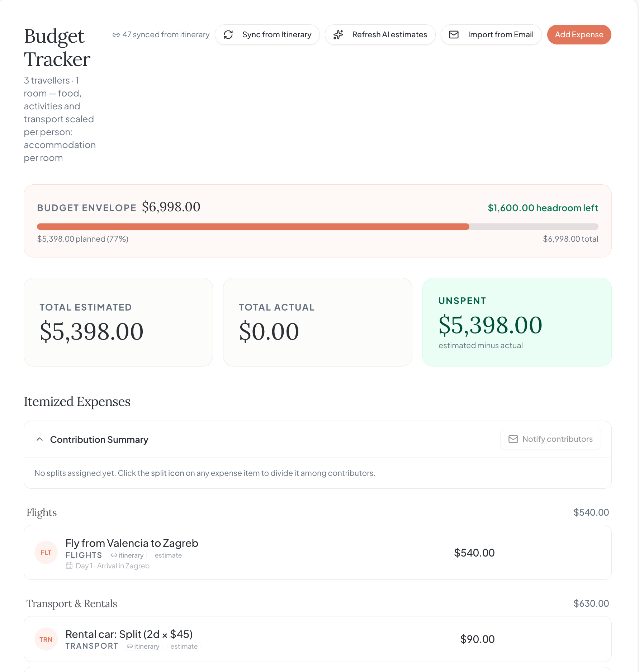
Task: Click the Budget Envelope amount $6,998.00
Action: coord(171,207)
